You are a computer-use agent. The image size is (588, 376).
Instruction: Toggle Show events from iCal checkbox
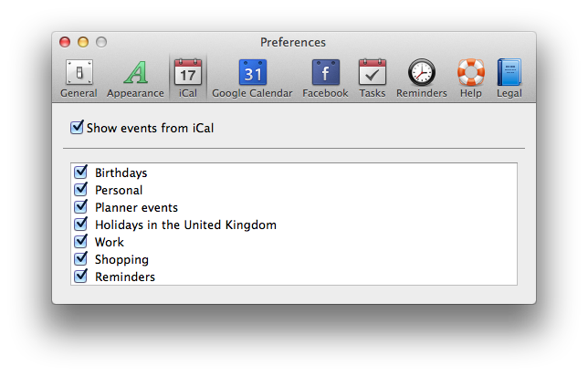pyautogui.click(x=77, y=128)
